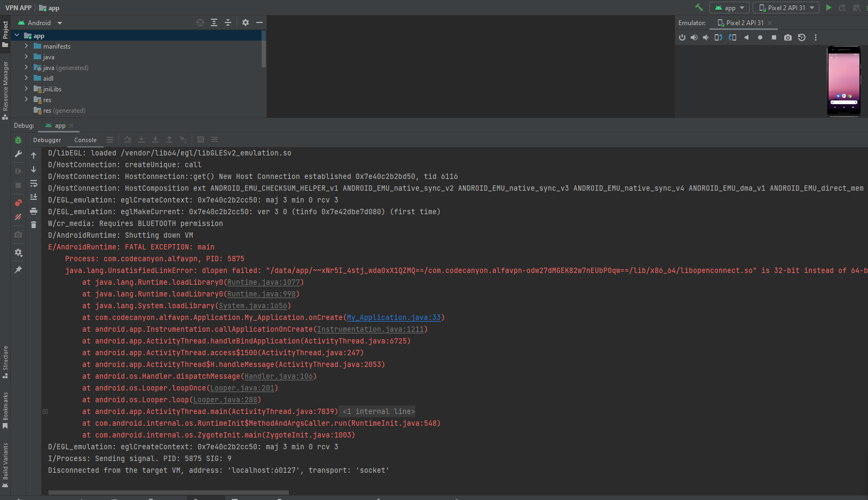Clear the console with the trash icon

pyautogui.click(x=34, y=225)
